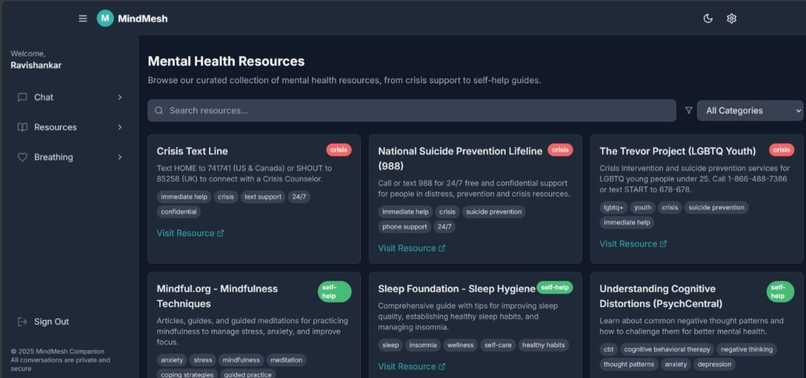Click external link icon on Trevor Project
Viewport: 806px width, 378px height.
pos(663,244)
